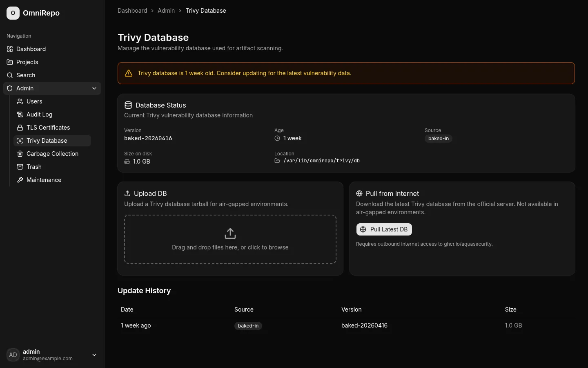Click the Garbage Collection trash can icon
Viewport: 588px width, 368px height.
coord(20,154)
